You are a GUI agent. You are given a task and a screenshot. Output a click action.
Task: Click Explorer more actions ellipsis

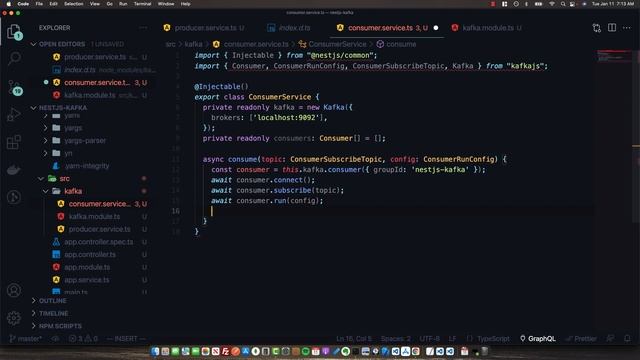point(143,28)
